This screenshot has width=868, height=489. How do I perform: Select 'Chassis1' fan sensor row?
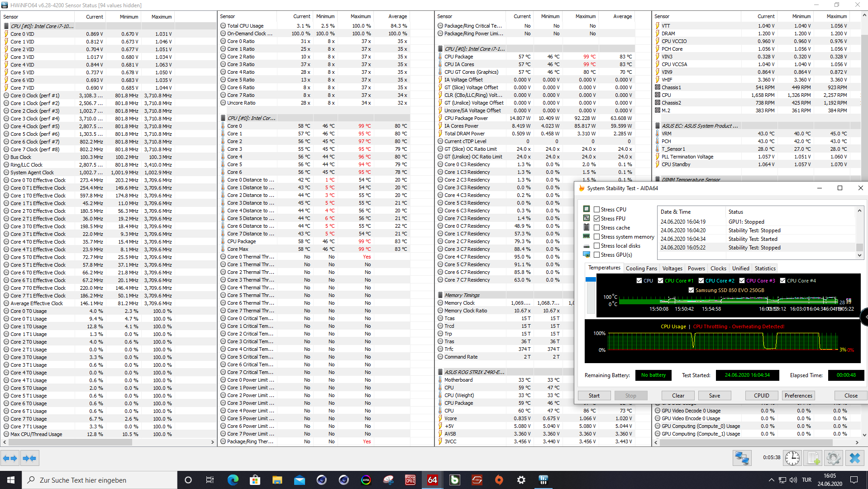(x=751, y=87)
